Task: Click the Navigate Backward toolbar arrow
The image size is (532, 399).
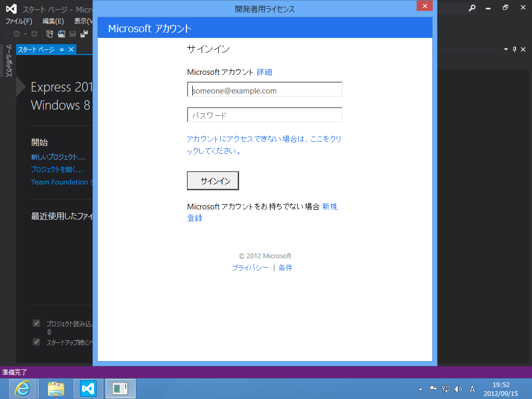Action: click(x=16, y=34)
